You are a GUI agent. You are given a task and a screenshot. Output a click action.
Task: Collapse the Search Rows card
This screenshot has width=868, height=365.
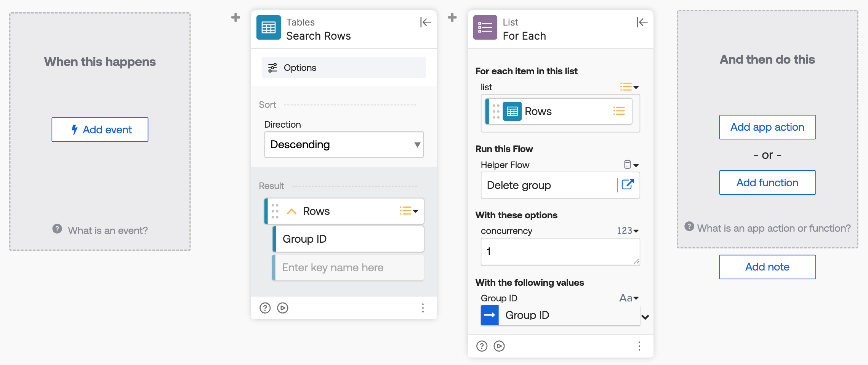pyautogui.click(x=425, y=22)
